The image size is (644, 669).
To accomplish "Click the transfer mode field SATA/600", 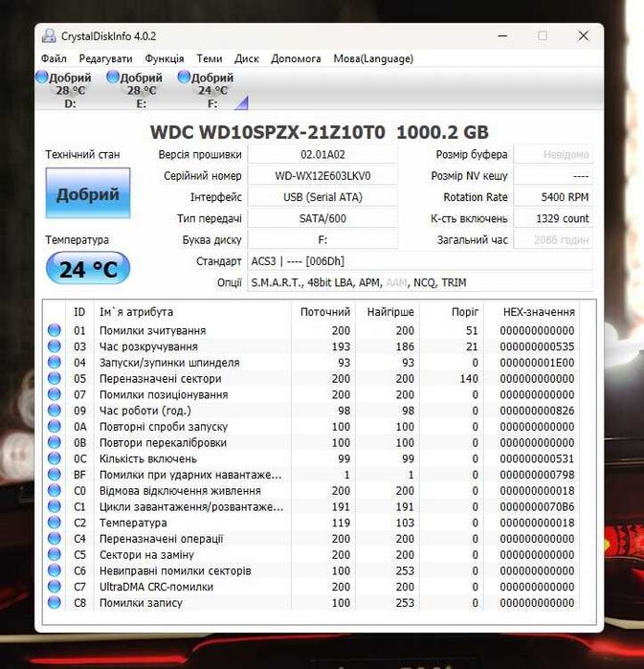I will coord(322,218).
